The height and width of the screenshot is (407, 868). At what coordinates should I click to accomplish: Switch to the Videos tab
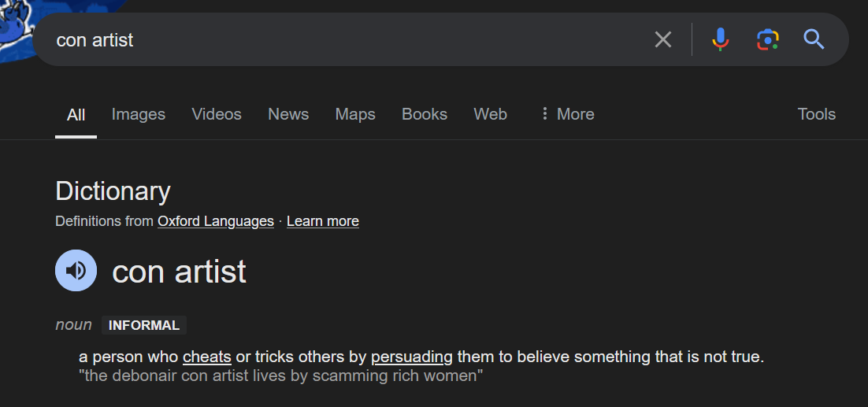click(217, 114)
